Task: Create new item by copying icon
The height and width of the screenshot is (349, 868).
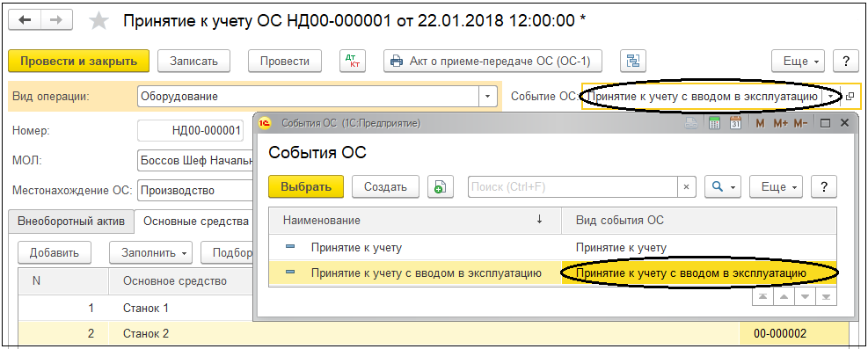Action: [441, 187]
